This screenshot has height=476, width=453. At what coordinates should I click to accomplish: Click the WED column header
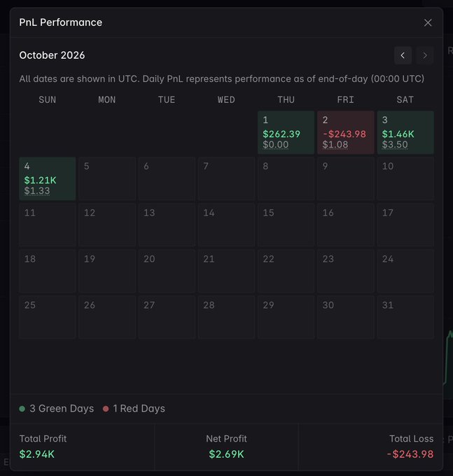(x=226, y=100)
